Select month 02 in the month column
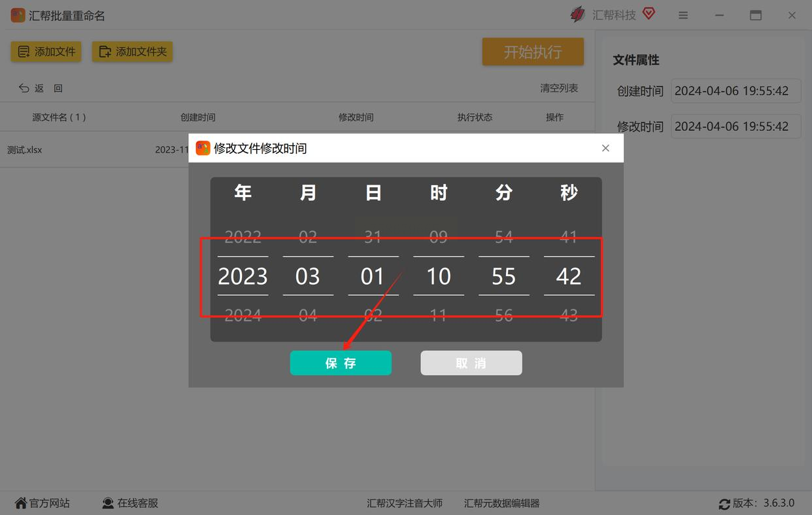This screenshot has width=812, height=515. tap(308, 236)
